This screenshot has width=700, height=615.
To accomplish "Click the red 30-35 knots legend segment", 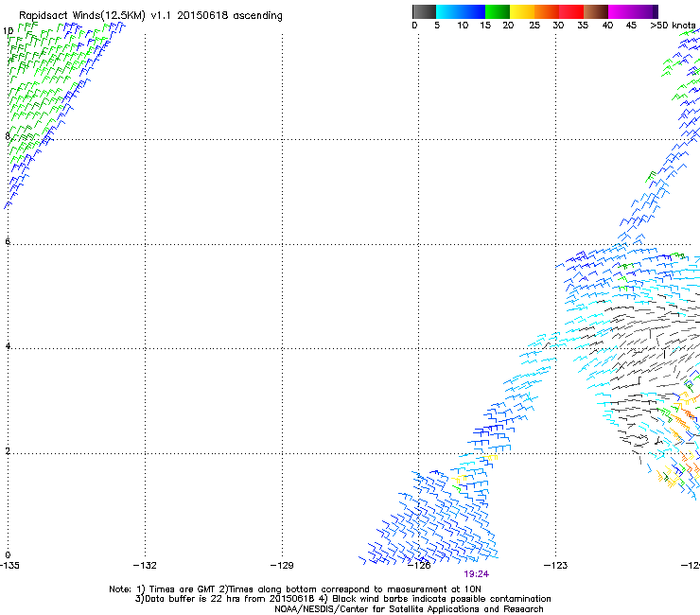I will click(571, 11).
